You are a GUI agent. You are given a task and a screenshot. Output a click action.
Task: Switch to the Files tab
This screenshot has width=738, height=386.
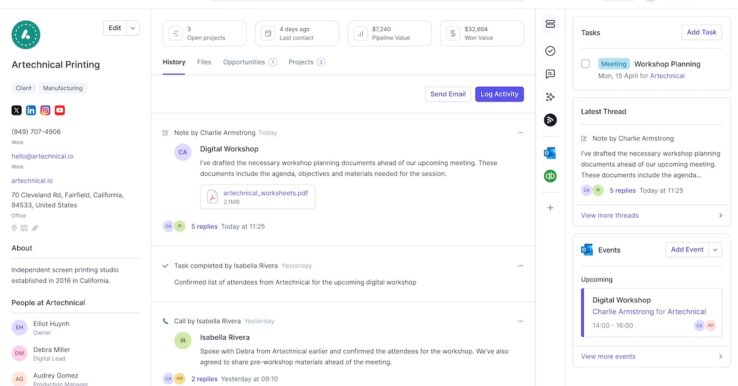pos(204,62)
